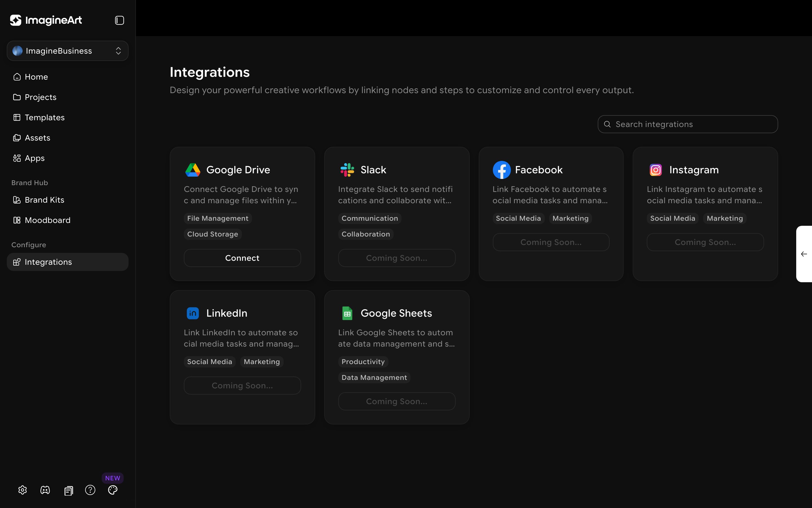Open Apps section
This screenshot has height=508, width=812.
[x=67, y=158]
